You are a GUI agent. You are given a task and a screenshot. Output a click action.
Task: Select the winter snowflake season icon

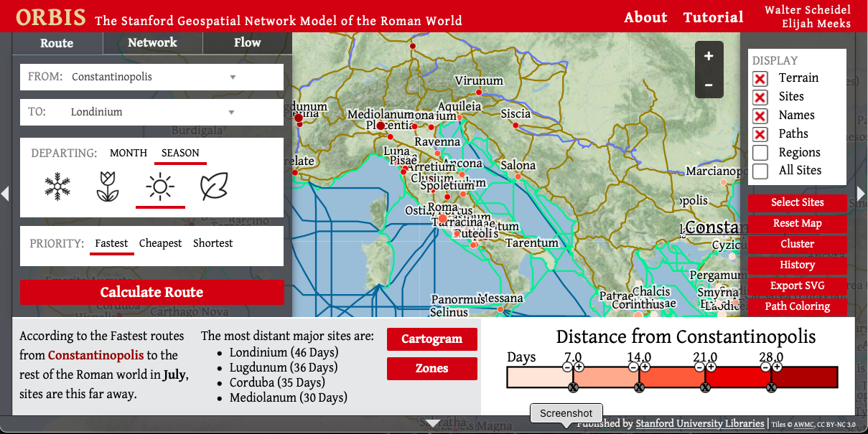tap(57, 187)
